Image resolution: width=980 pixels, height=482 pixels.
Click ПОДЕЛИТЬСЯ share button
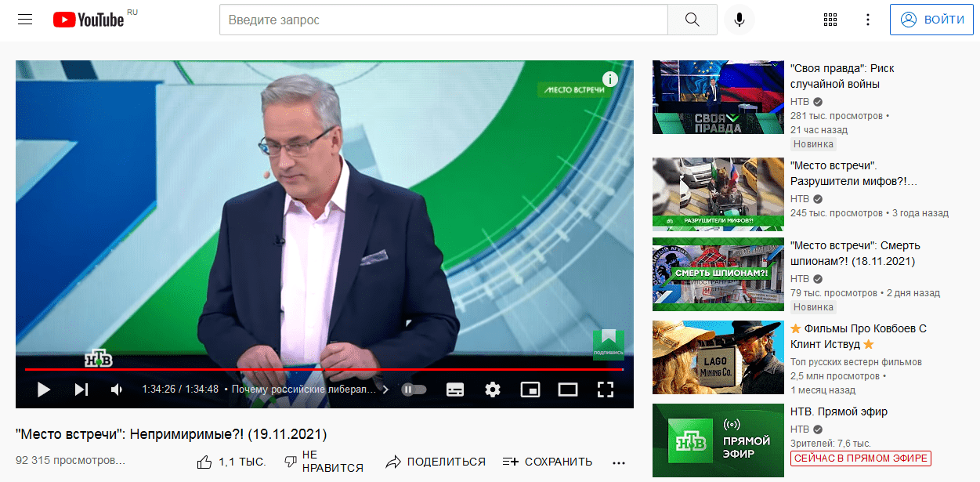[436, 462]
